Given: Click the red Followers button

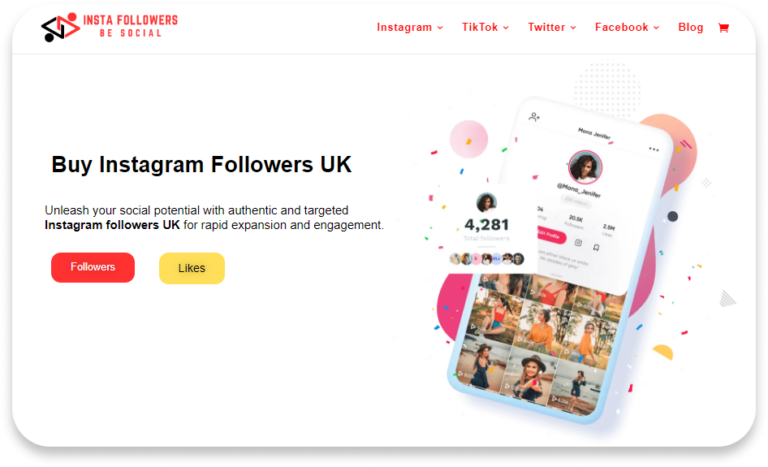Looking at the screenshot, I should (x=93, y=267).
